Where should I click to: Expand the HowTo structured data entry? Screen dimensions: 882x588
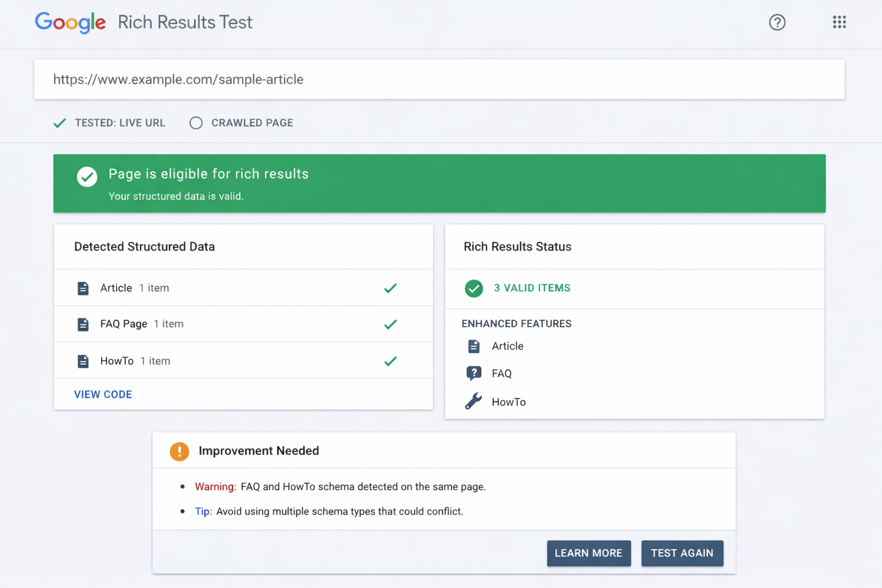(117, 361)
